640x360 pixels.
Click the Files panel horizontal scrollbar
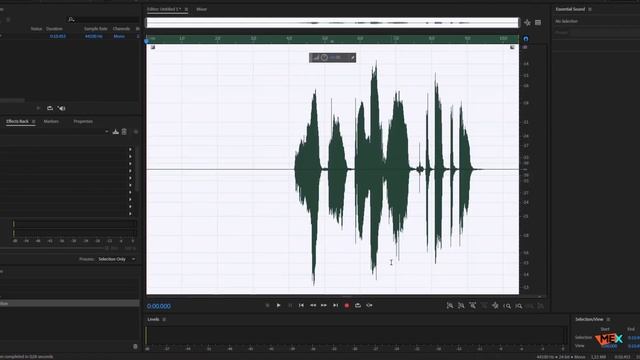click(12, 100)
